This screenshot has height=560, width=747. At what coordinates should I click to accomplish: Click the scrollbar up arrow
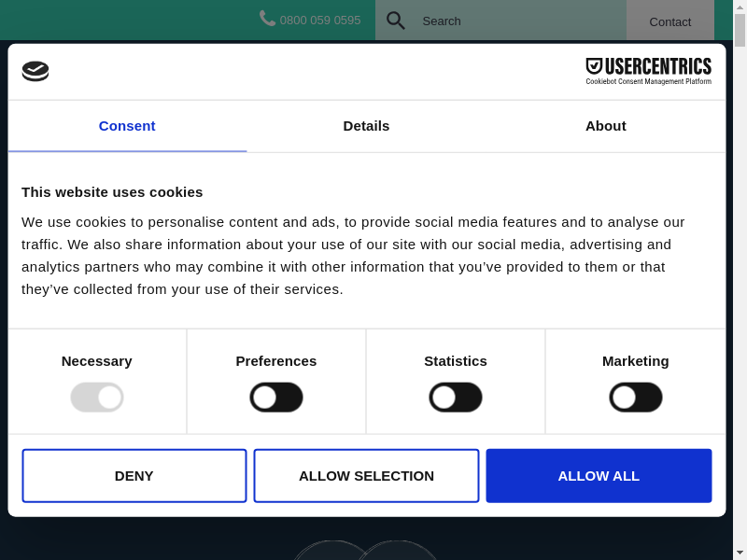[740, 7]
